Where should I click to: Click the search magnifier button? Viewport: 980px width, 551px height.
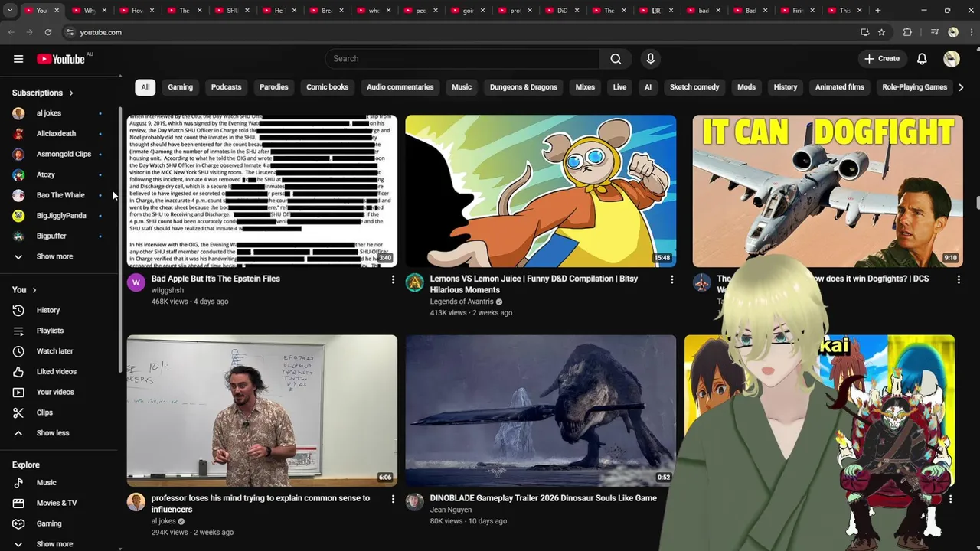[616, 59]
